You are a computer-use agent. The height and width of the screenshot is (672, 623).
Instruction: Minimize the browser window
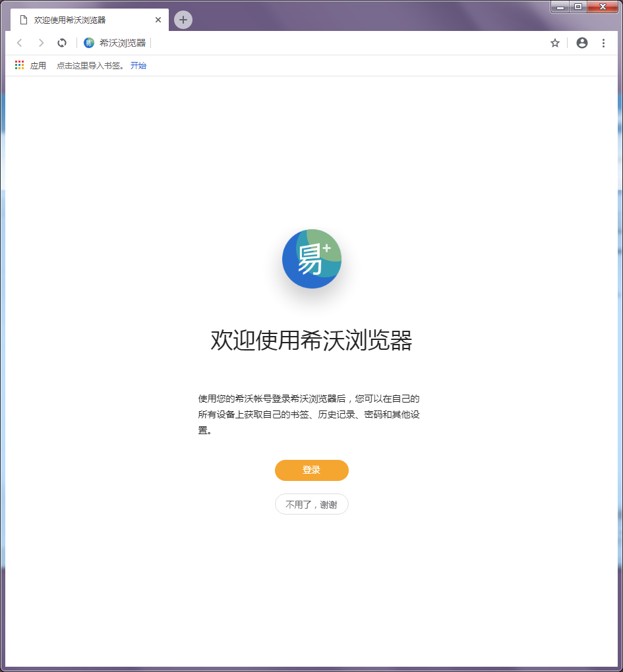(560, 7)
